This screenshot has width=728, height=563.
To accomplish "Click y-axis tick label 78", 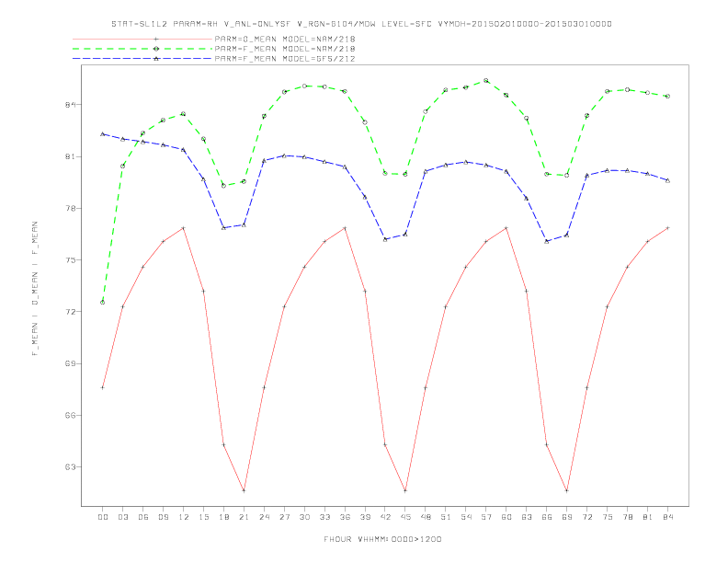I will tap(70, 208).
